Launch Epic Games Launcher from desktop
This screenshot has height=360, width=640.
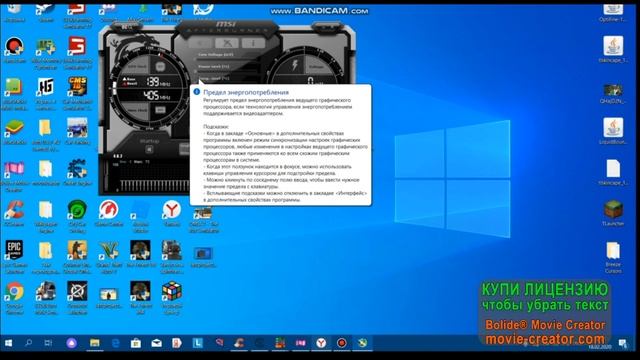[14, 251]
